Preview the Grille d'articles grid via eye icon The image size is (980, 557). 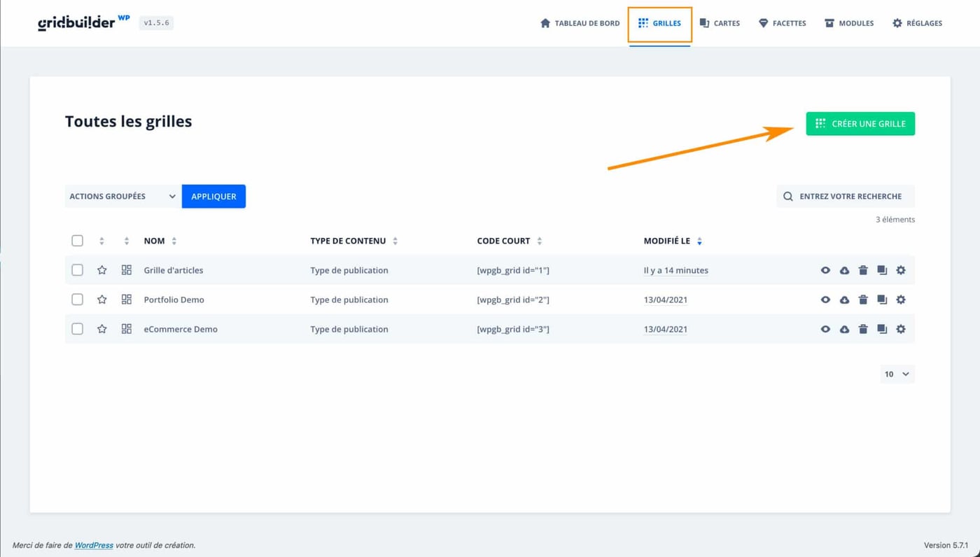(x=825, y=270)
